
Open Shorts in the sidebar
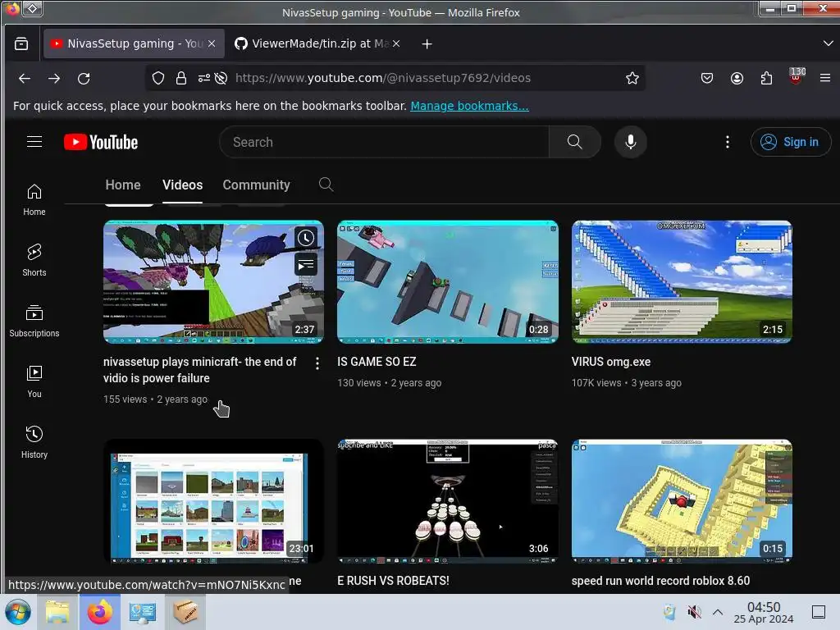pyautogui.click(x=34, y=260)
